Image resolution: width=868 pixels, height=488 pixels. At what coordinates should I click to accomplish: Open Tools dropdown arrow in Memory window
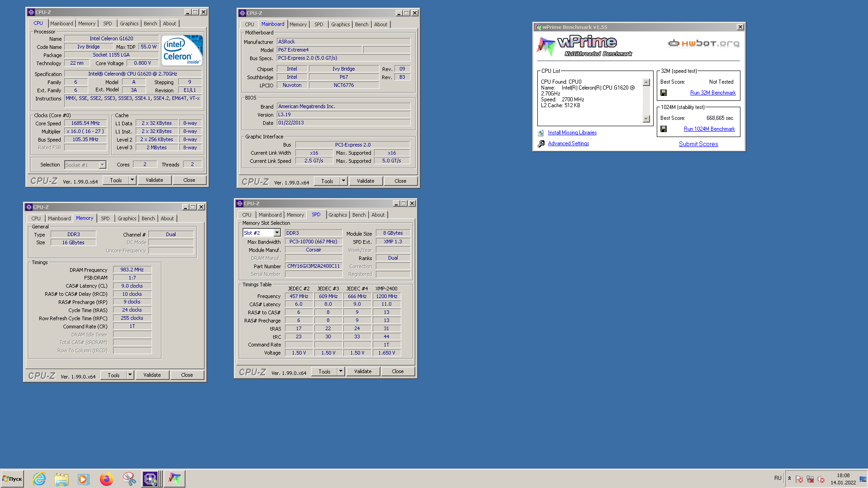click(130, 375)
